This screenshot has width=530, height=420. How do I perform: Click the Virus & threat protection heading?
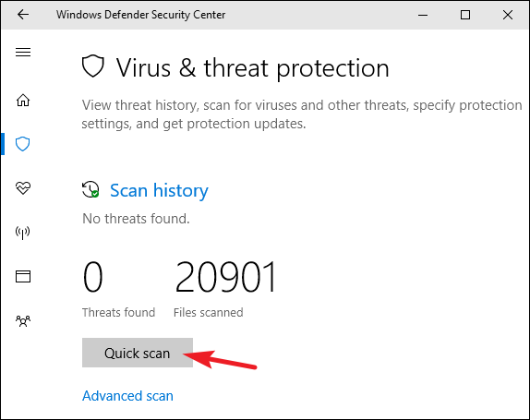point(253,68)
